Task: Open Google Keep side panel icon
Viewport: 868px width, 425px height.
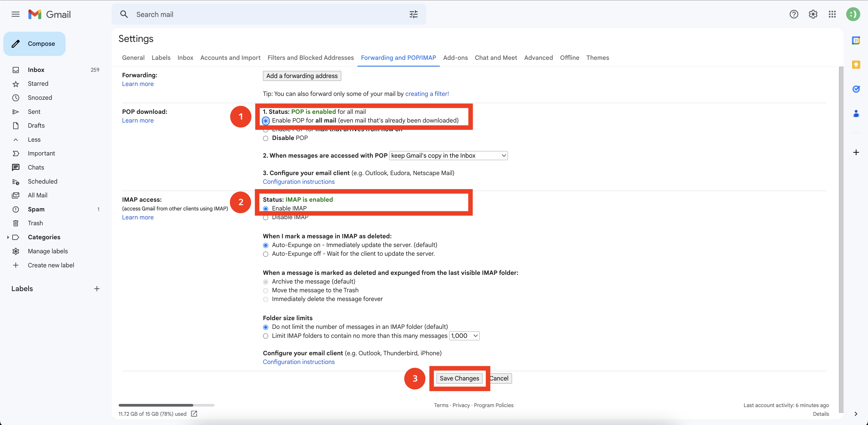Action: (856, 65)
